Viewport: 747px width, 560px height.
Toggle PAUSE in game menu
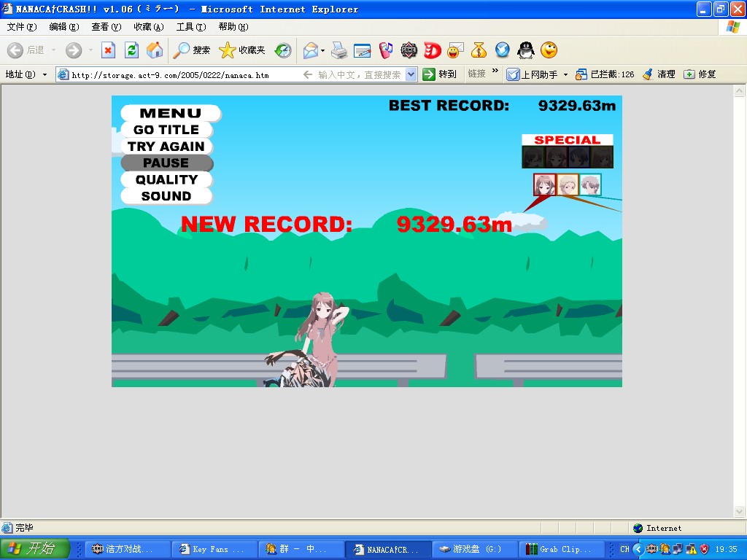(166, 163)
